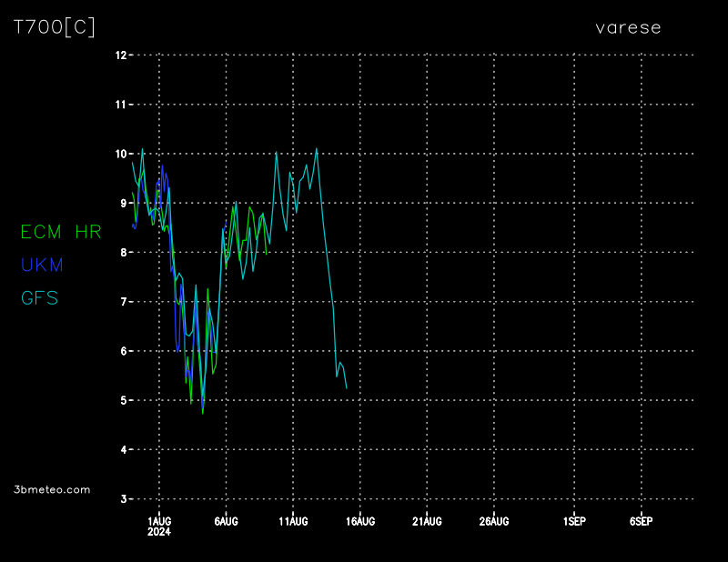Click the 1SEP date label

(x=574, y=521)
